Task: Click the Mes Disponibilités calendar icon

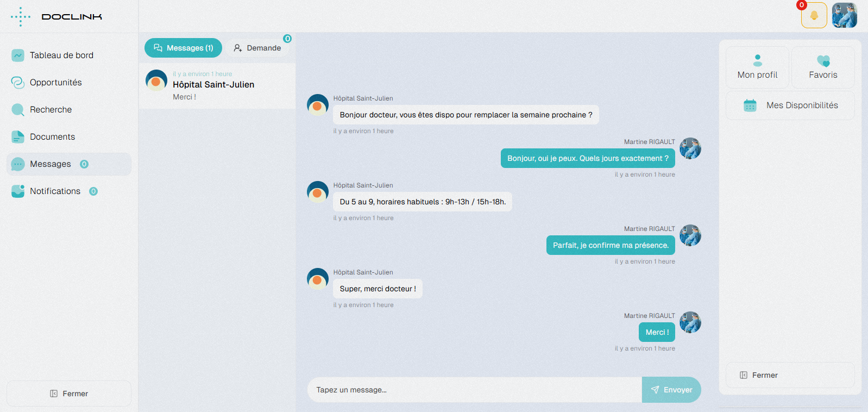Action: coord(750,105)
